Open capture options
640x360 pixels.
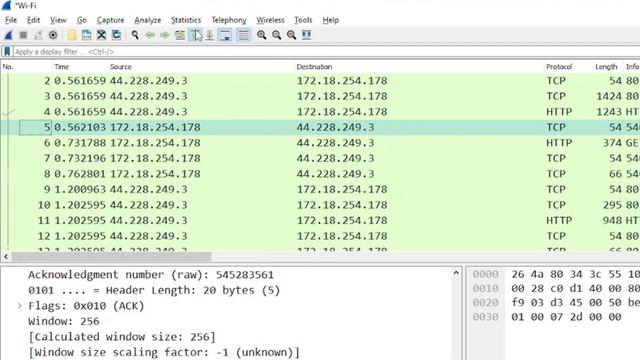pyautogui.click(x=53, y=35)
